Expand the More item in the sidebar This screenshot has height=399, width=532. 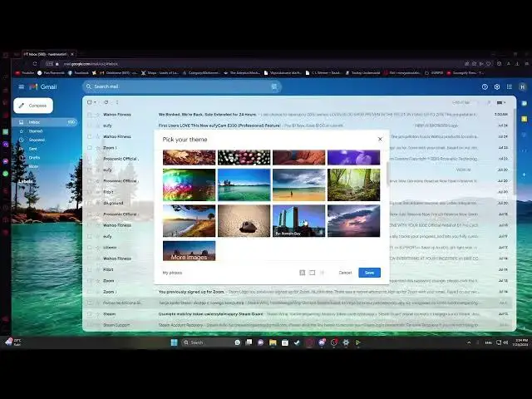click(x=33, y=166)
